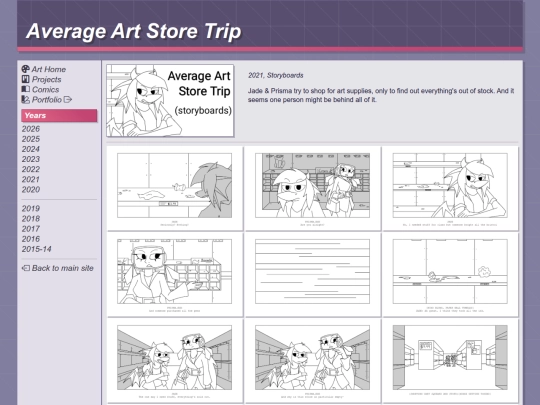
Task: Browse art from year 2026
Action: pos(31,129)
